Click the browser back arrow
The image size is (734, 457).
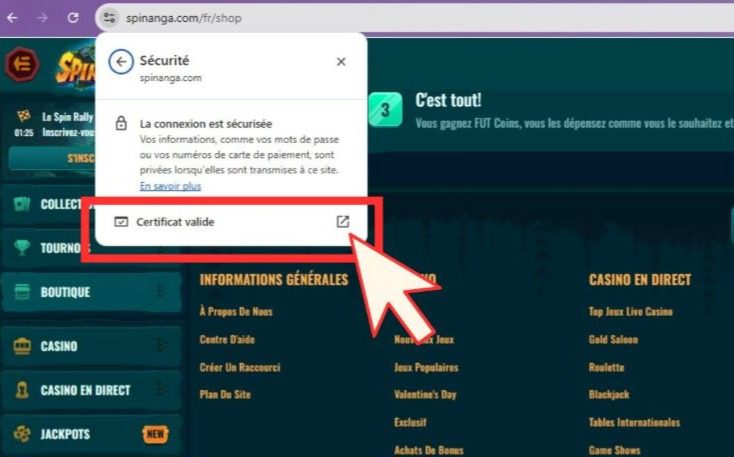point(12,18)
